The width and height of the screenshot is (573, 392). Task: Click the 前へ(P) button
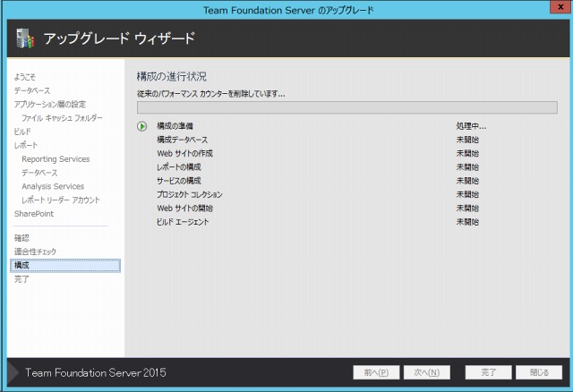376,372
